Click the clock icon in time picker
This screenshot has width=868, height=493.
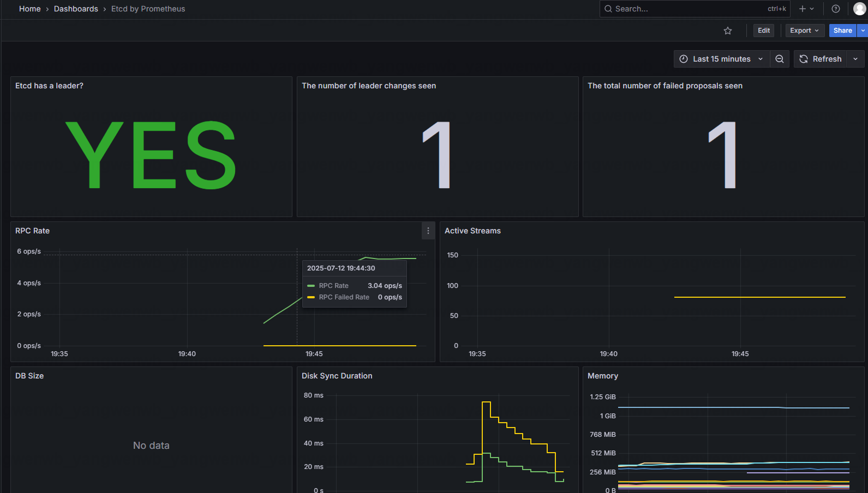coord(684,59)
